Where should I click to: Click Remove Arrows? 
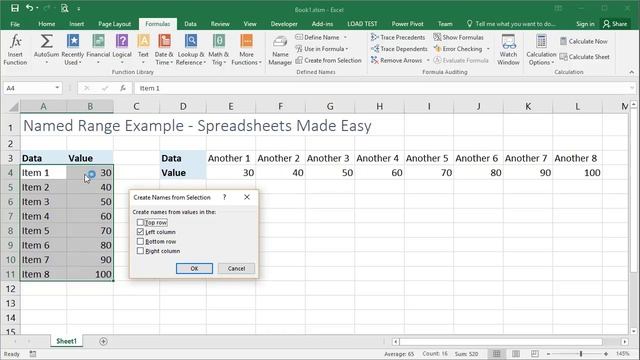click(x=396, y=60)
